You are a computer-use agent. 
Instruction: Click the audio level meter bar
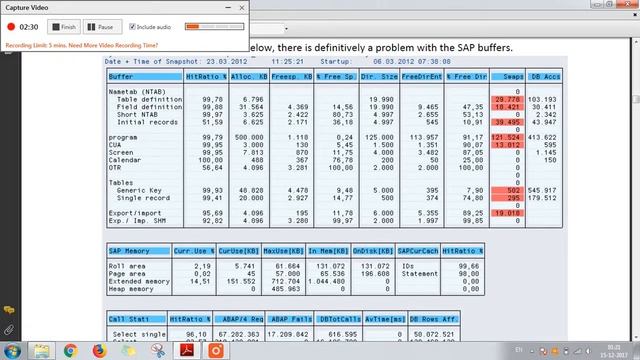(x=214, y=27)
